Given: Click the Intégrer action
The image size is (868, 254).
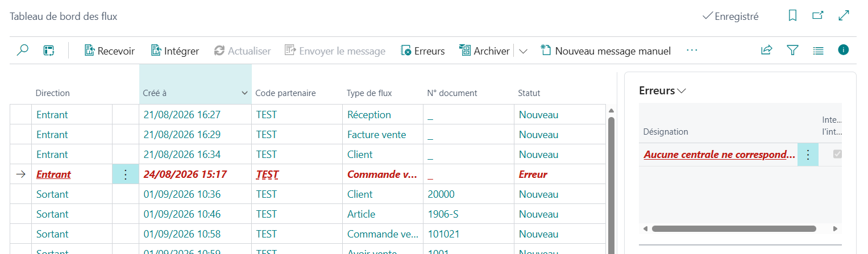Looking at the screenshot, I should coord(175,51).
